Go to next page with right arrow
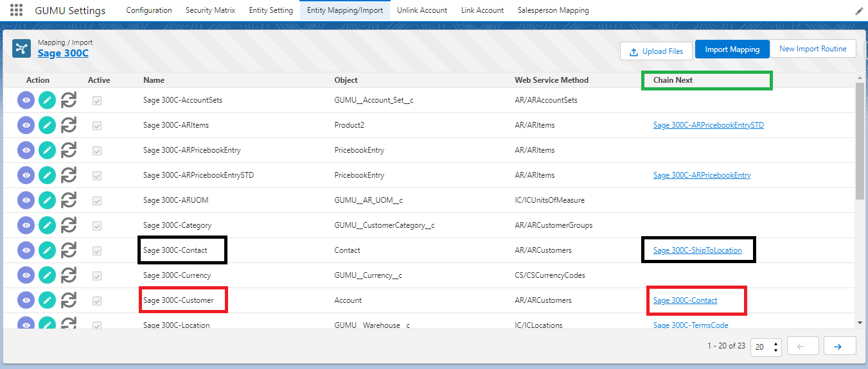The height and width of the screenshot is (369, 868). tap(840, 347)
